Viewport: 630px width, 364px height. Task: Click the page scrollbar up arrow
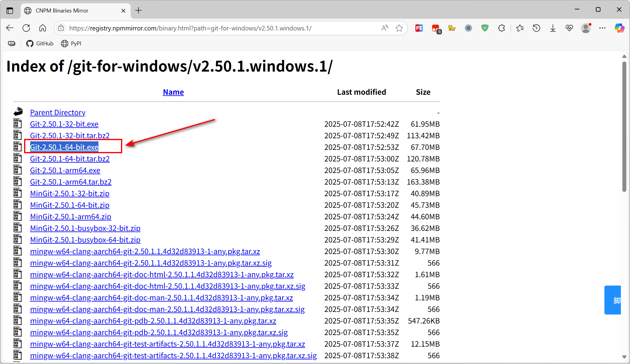(624, 56)
